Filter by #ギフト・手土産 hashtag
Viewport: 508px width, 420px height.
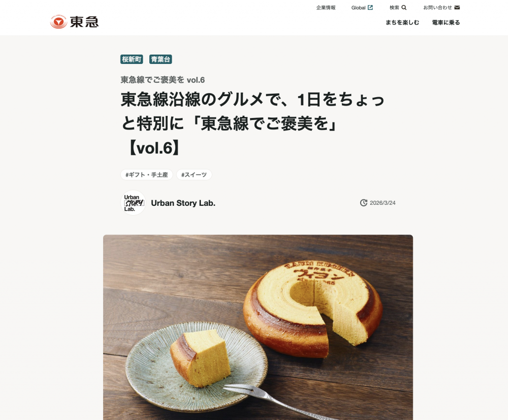point(147,175)
